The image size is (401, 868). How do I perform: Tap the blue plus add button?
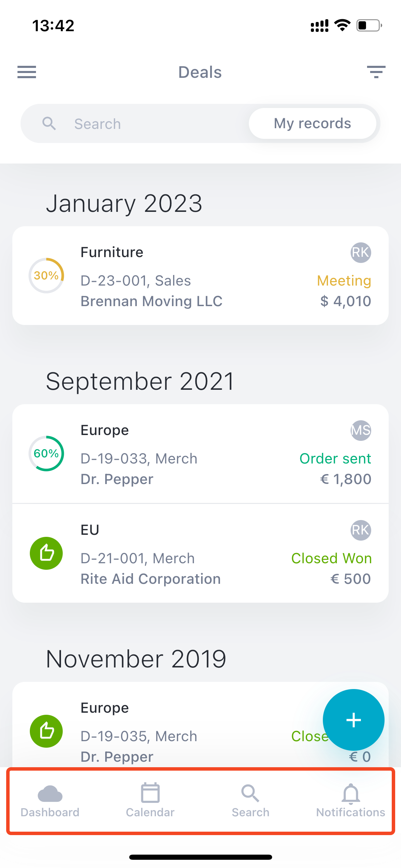tap(353, 720)
